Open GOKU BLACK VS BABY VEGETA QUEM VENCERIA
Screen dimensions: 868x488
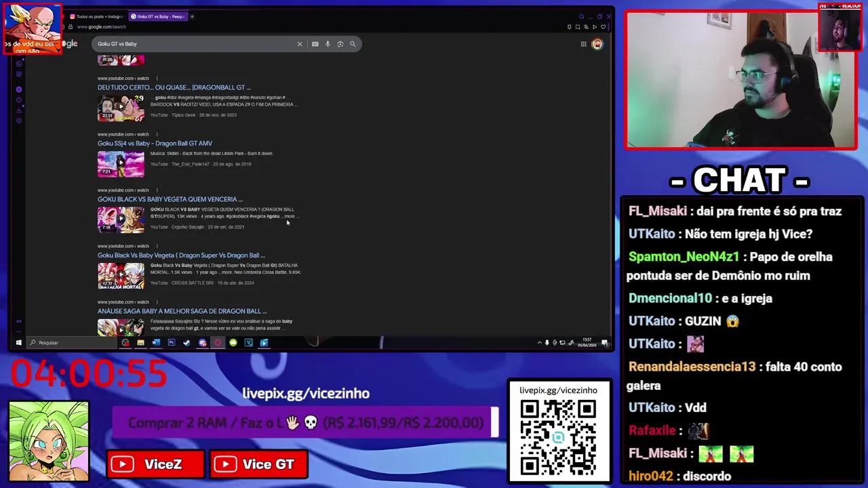[x=170, y=199]
